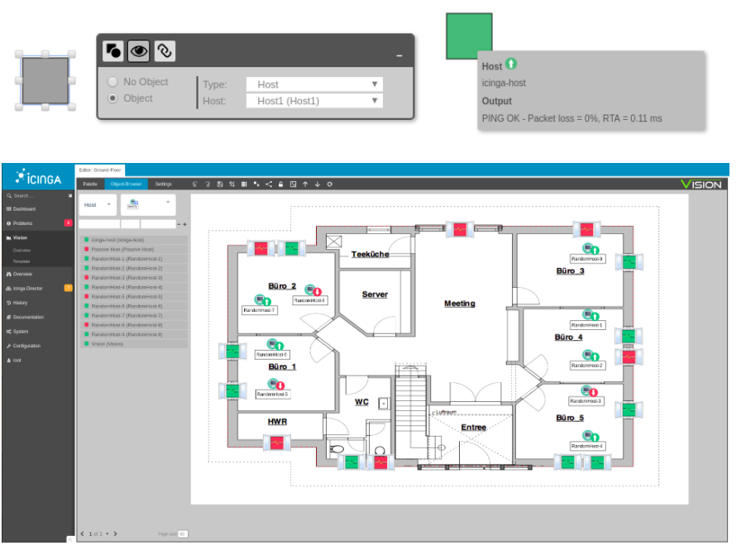Open the Type dropdown showing Host
The height and width of the screenshot is (560, 746).
click(314, 84)
